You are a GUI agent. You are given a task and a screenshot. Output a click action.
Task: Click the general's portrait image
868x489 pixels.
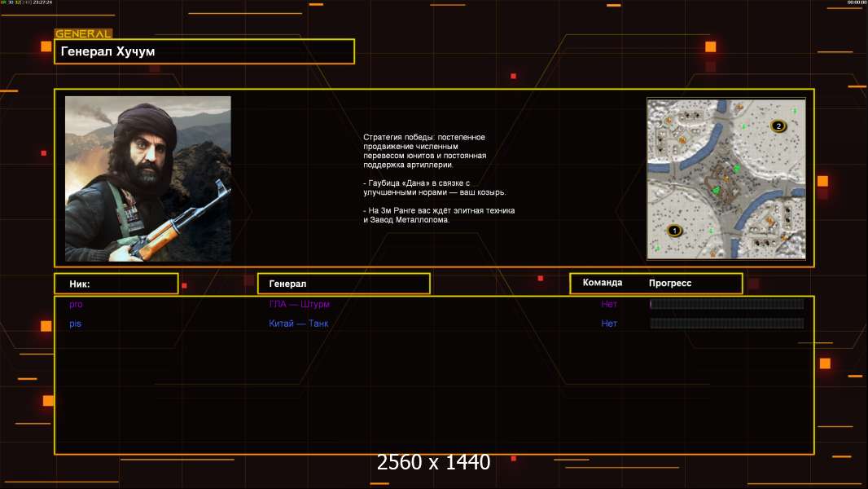point(148,178)
